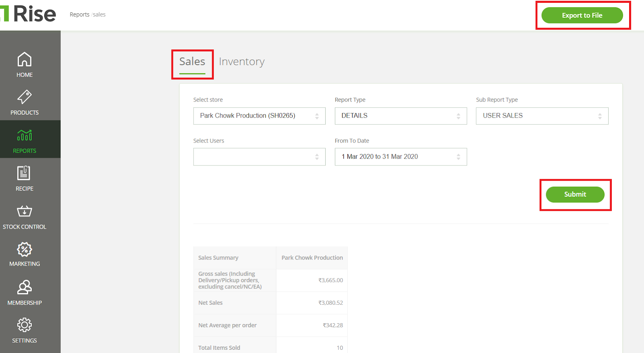Click the Net Sales value ₹3,080.52

(x=331, y=303)
